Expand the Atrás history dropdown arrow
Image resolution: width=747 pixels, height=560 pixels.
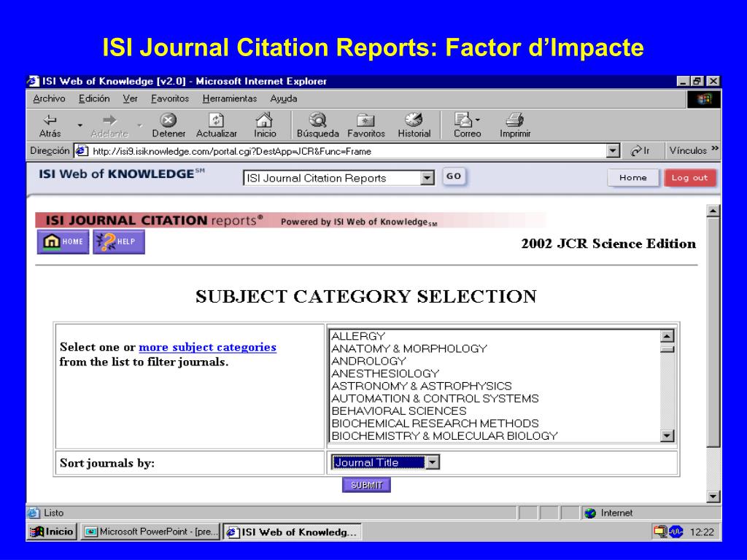click(80, 125)
